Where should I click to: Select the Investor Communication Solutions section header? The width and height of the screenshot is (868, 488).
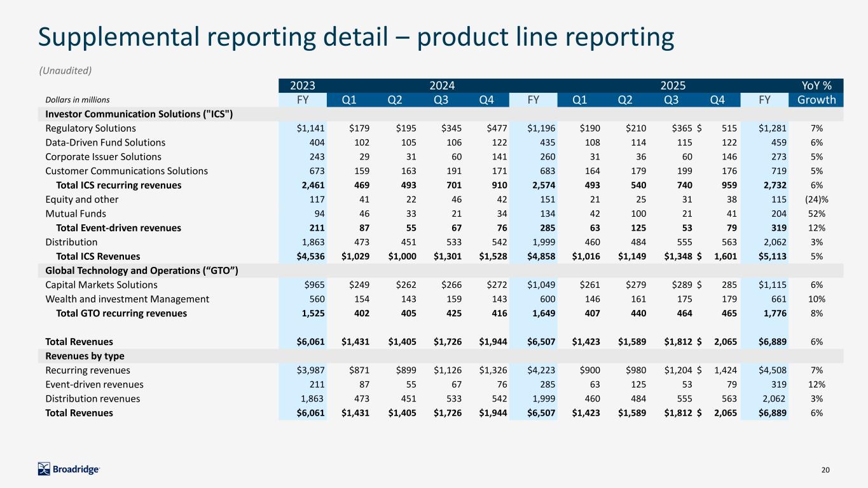pyautogui.click(x=139, y=114)
